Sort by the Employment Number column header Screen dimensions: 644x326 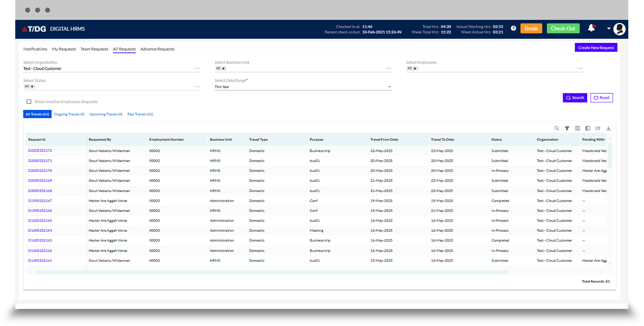pyautogui.click(x=177, y=139)
